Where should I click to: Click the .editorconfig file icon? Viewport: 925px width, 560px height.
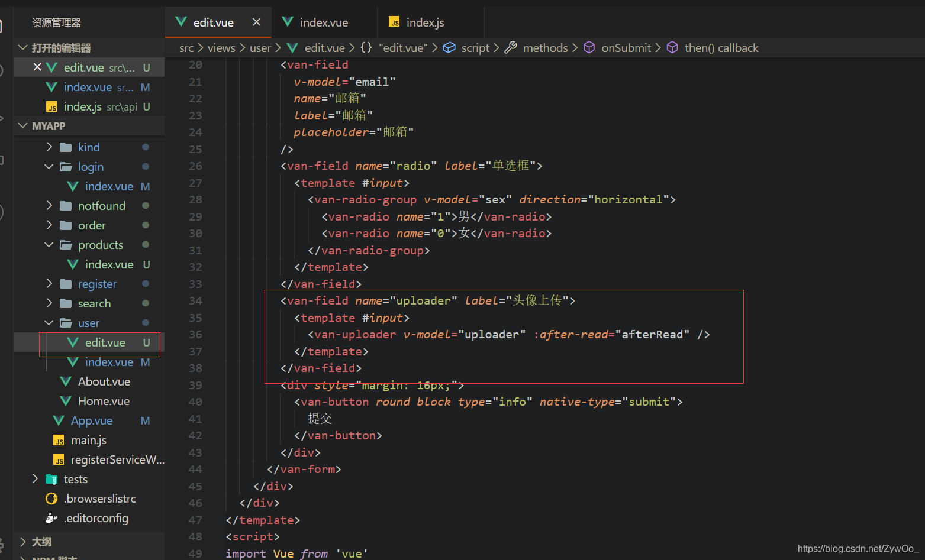(51, 518)
